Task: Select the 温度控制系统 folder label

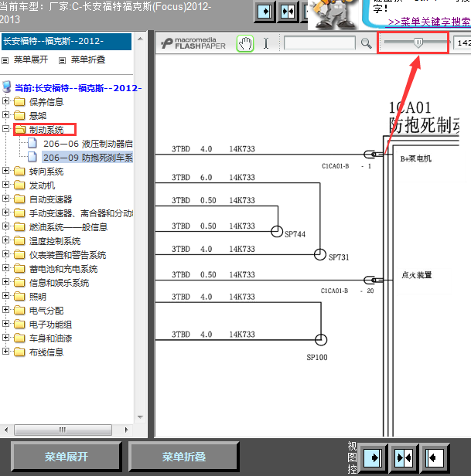Action: coord(55,241)
